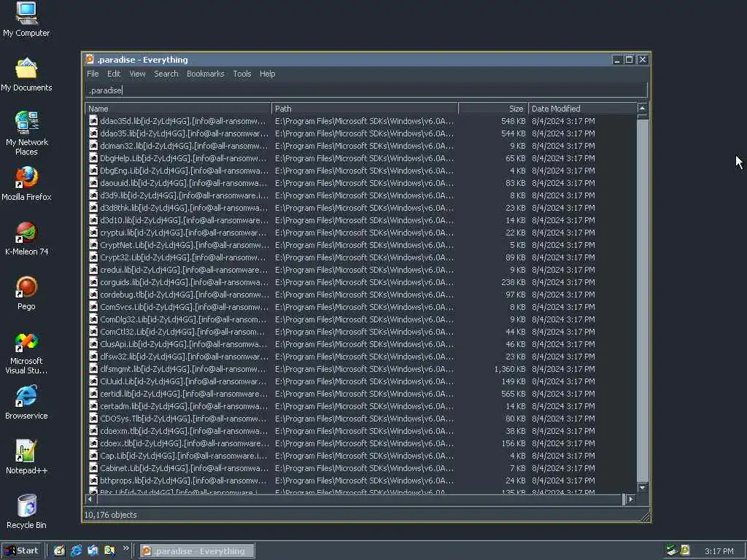Launch Notepad++ desktop shortcut

coord(26,457)
